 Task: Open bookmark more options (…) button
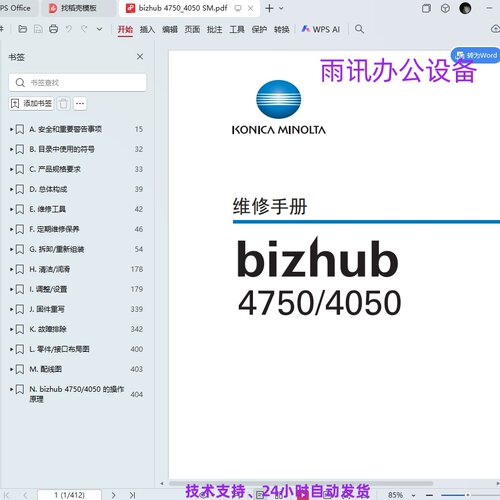(x=80, y=104)
